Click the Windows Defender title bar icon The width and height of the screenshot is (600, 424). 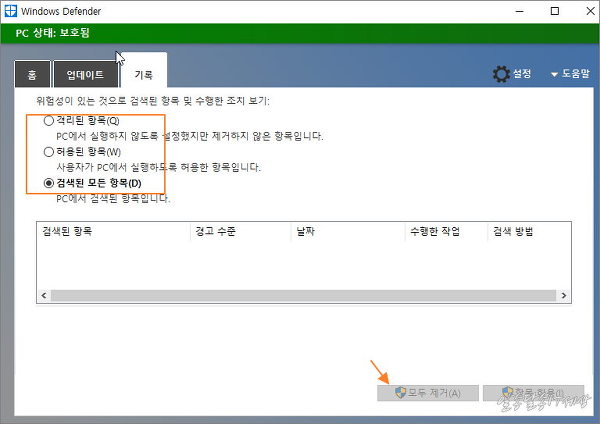point(12,11)
